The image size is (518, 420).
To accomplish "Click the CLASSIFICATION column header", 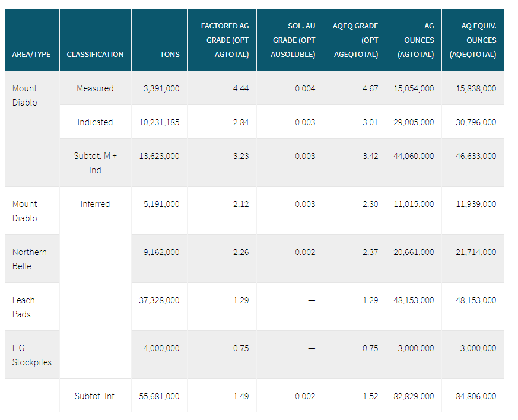I will (x=95, y=54).
